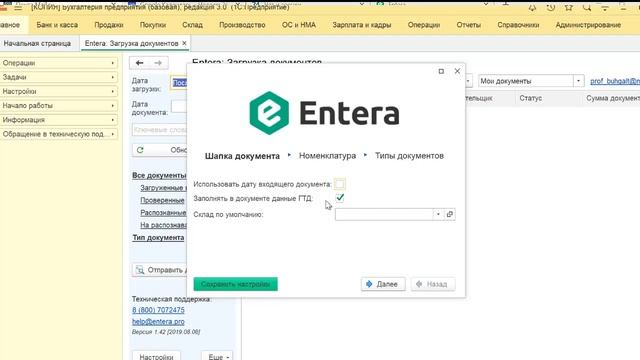Viewport: 640px width, 360px height.
Task: Click the default warehouse input field
Action: pyautogui.click(x=384, y=214)
